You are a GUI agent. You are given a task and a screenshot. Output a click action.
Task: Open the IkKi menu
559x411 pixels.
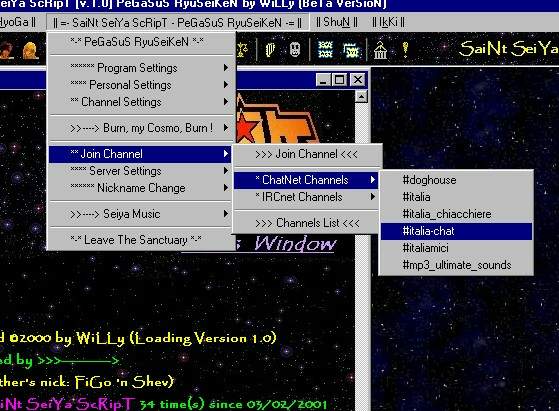pyautogui.click(x=388, y=22)
